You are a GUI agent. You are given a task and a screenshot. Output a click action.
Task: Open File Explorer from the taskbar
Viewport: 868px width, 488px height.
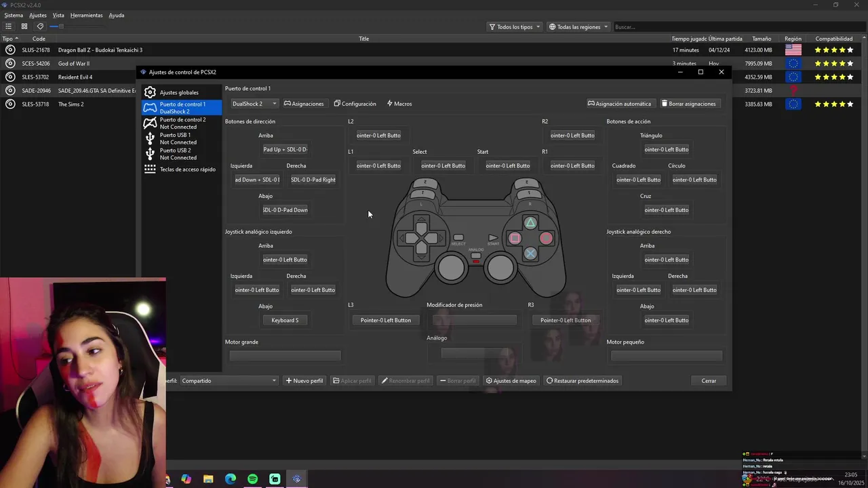[x=208, y=479]
